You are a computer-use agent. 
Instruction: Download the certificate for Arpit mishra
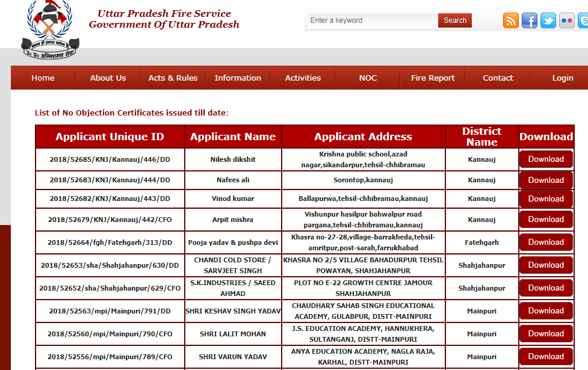(x=545, y=219)
